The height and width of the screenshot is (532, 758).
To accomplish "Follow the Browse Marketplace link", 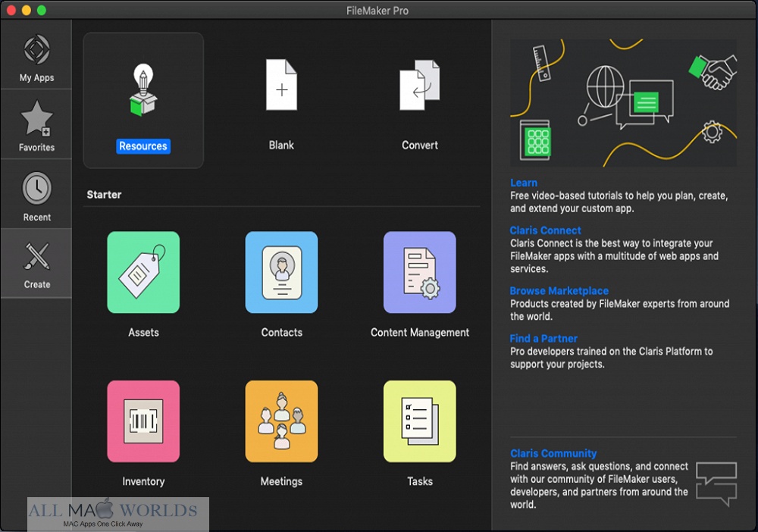I will pyautogui.click(x=559, y=291).
